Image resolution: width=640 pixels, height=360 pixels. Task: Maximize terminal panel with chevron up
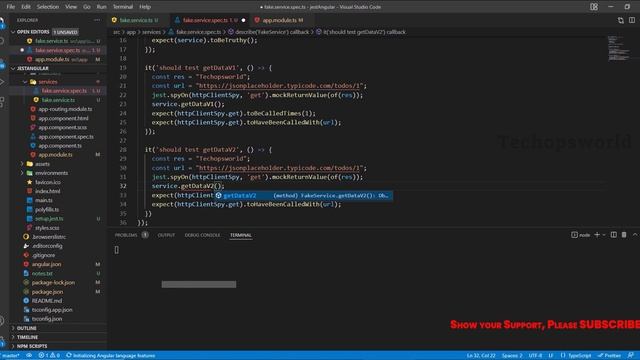635,235
